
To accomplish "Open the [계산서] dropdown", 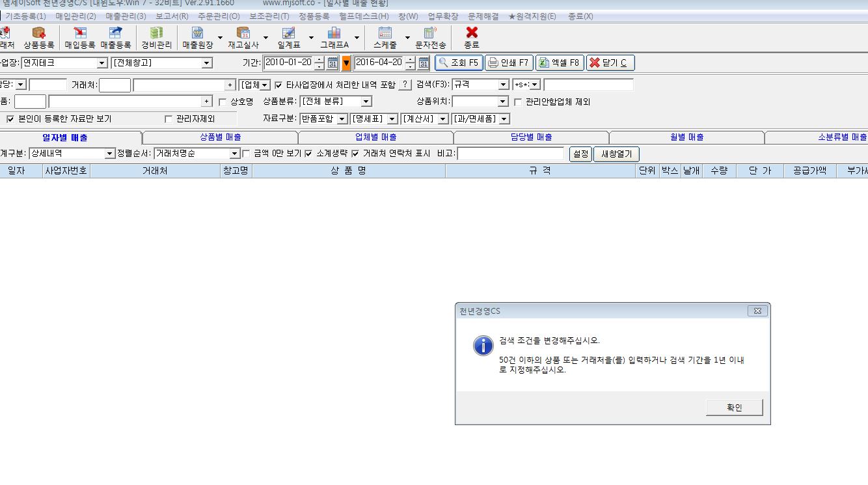I will [x=444, y=119].
